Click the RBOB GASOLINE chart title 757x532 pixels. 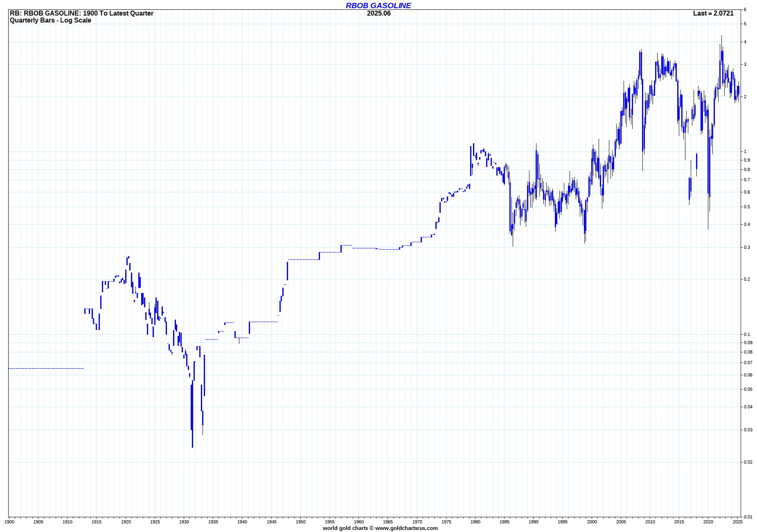(378, 5)
